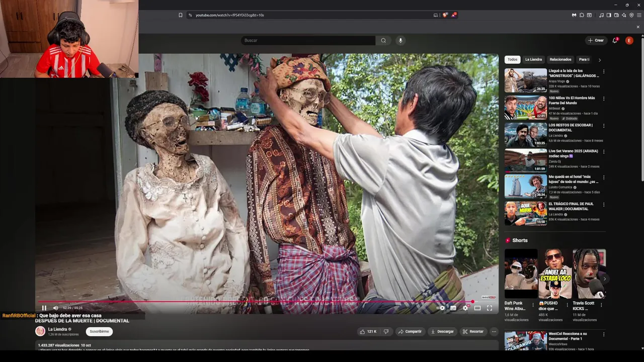Viewport: 644px width, 362px height.
Task: Close the bar below the address bar
Action: pos(638,27)
